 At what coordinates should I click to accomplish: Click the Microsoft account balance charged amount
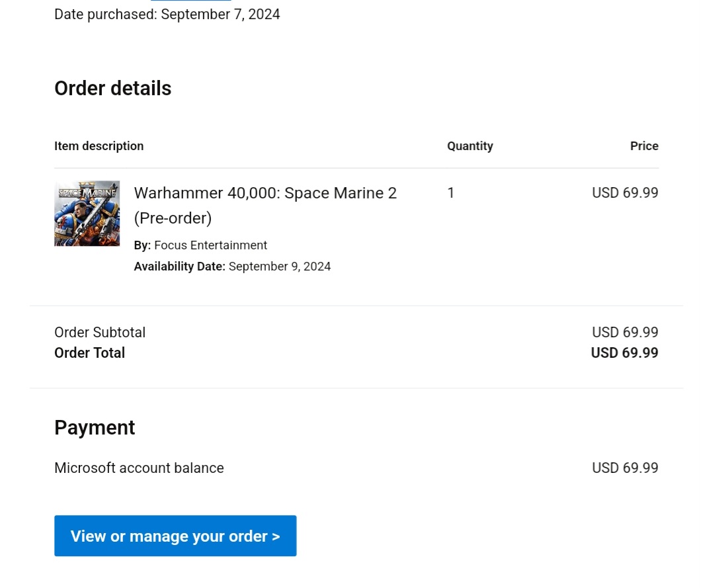[x=625, y=468]
